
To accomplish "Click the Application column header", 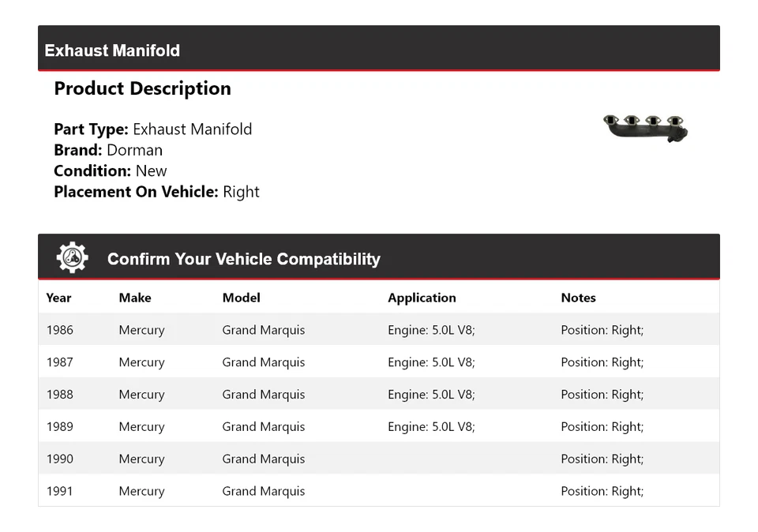I will point(422,298).
